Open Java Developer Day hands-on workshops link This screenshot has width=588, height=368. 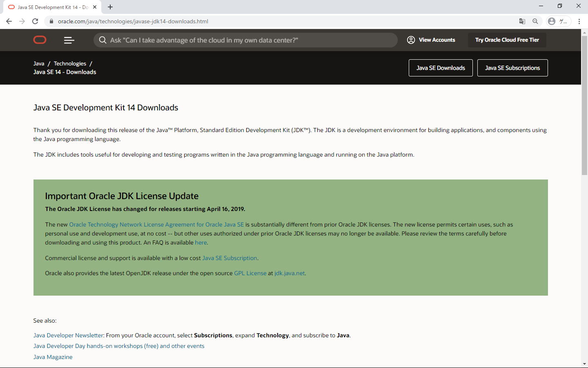[119, 346]
